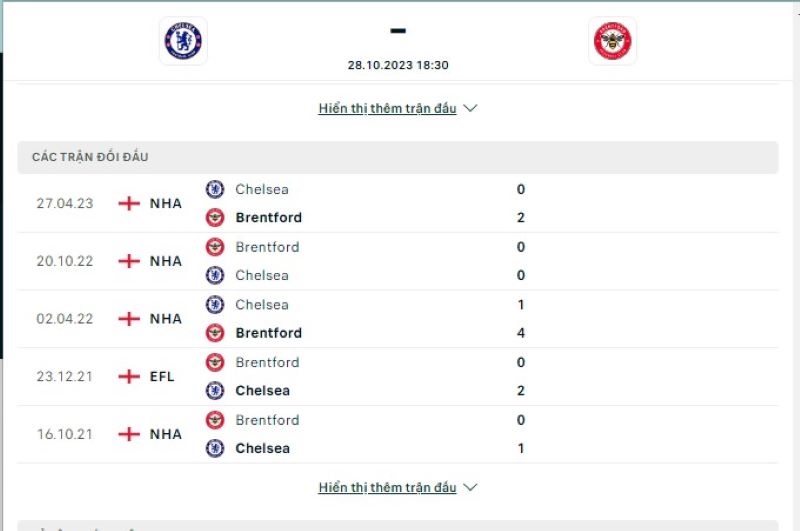Click England flag beside EFL label

pyautogui.click(x=129, y=377)
